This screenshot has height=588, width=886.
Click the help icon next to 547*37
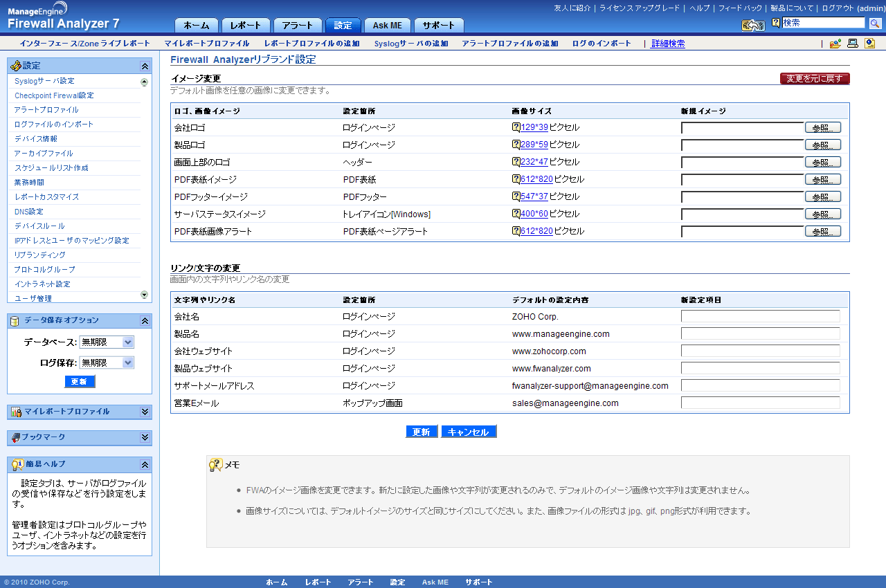tap(516, 196)
